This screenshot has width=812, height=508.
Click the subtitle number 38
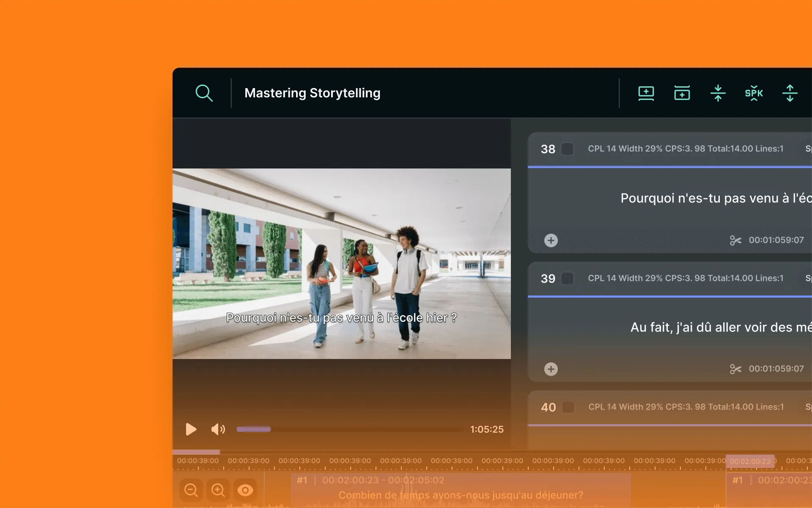tap(548, 149)
